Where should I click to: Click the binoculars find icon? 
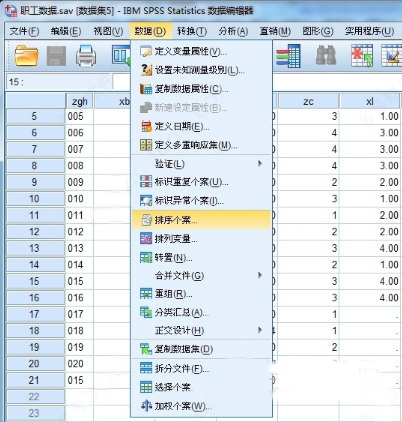tap(325, 55)
